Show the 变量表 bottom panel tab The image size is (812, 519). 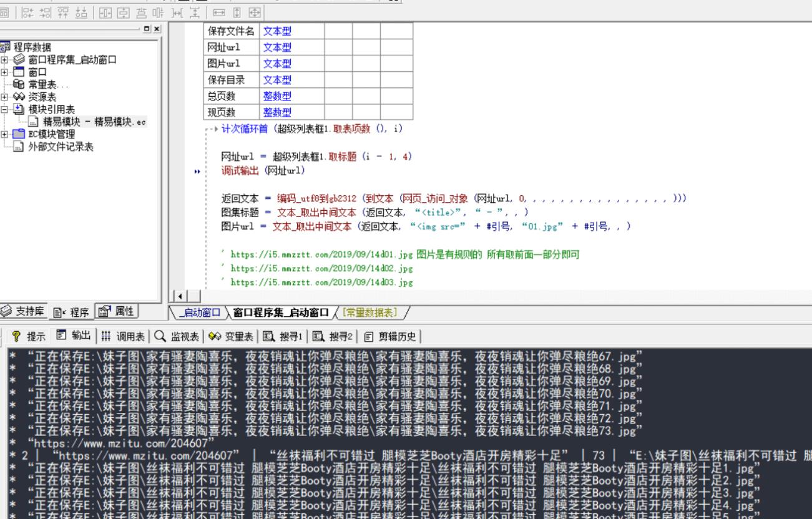(x=230, y=337)
